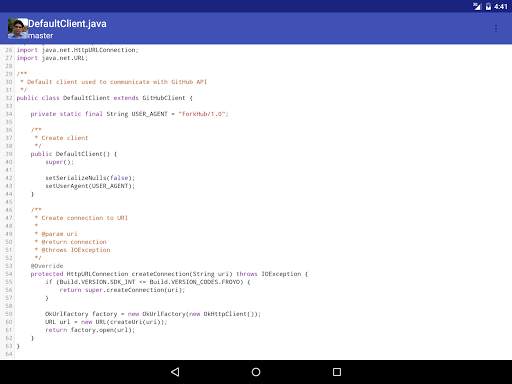Tap the 'URL url = new URL(createUri(uri));' line
This screenshot has width=512, height=384.
106,322
